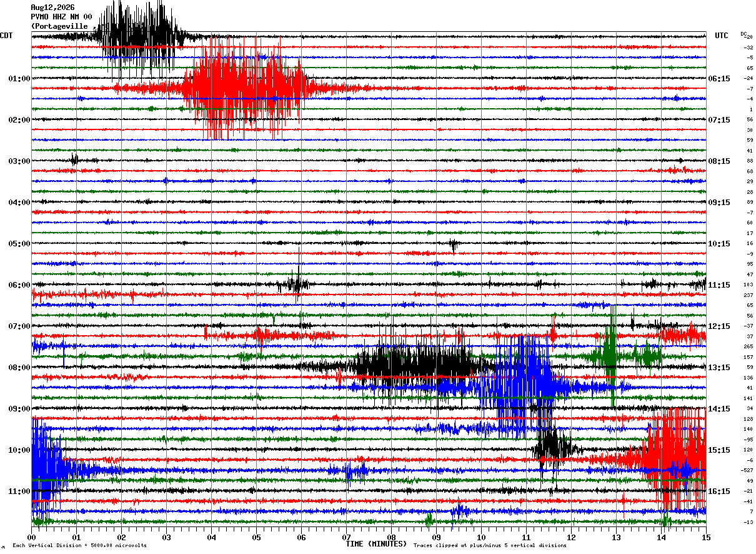Select minute tick label 05 on the time axis

(256, 537)
